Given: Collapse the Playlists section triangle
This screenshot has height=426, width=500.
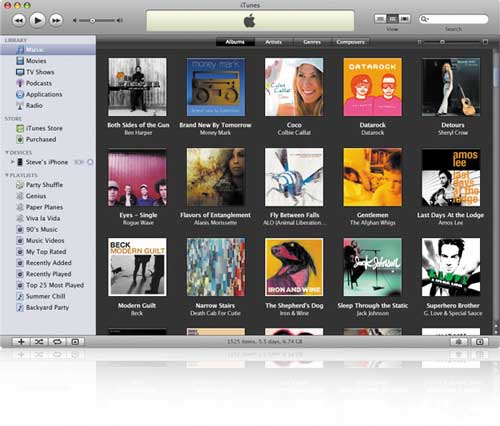Looking at the screenshot, I should click(x=7, y=175).
